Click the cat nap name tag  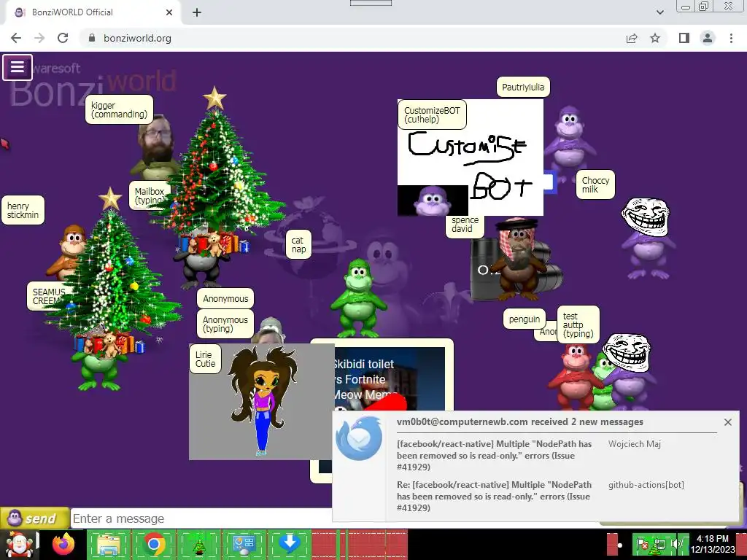pyautogui.click(x=298, y=245)
